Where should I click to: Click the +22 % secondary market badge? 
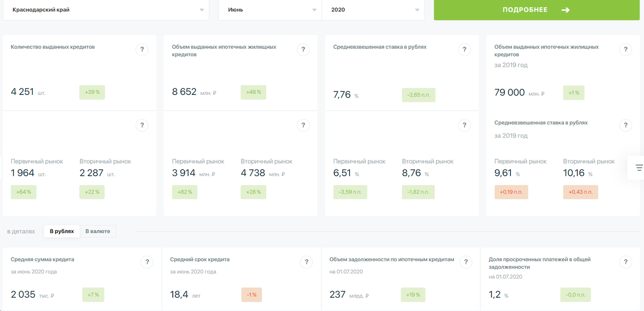click(92, 192)
